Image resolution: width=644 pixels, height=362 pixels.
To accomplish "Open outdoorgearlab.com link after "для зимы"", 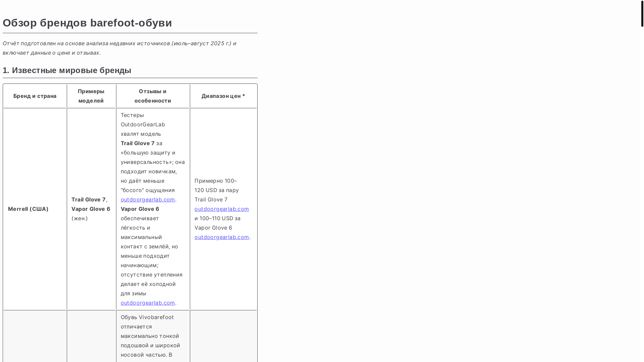I will click(x=148, y=303).
